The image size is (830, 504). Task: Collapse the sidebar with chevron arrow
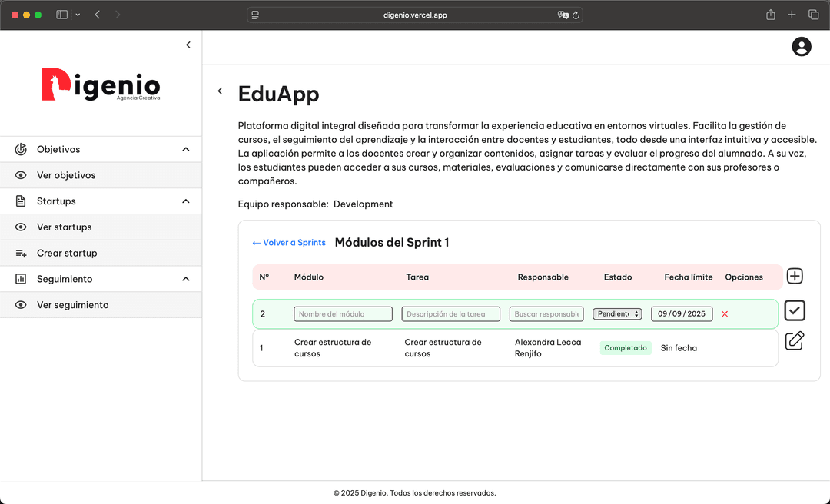[x=188, y=45]
